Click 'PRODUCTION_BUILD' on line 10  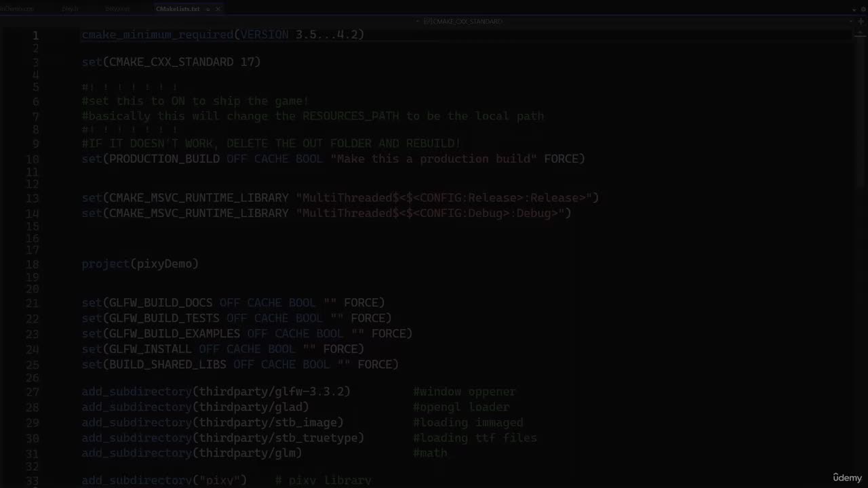pos(164,159)
